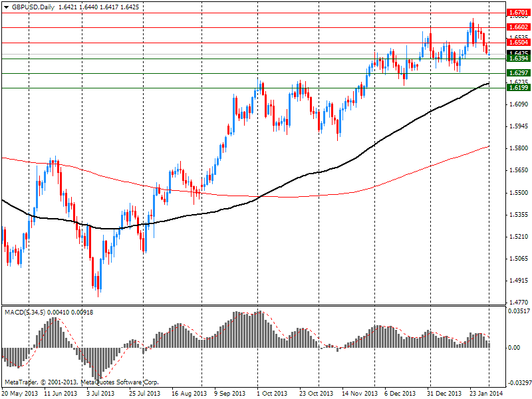532x399 pixels.
Task: Click the green 1.6394 support label
Action: [517, 59]
